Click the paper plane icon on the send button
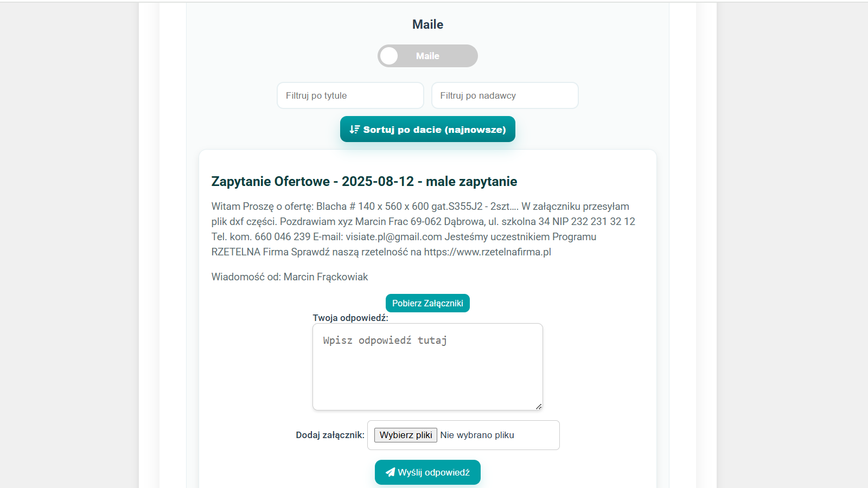 (x=390, y=472)
